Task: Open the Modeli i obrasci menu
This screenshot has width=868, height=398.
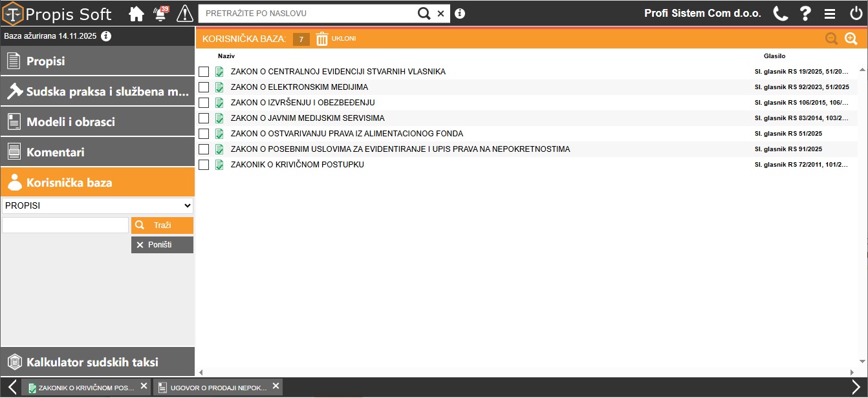Action: (x=98, y=122)
